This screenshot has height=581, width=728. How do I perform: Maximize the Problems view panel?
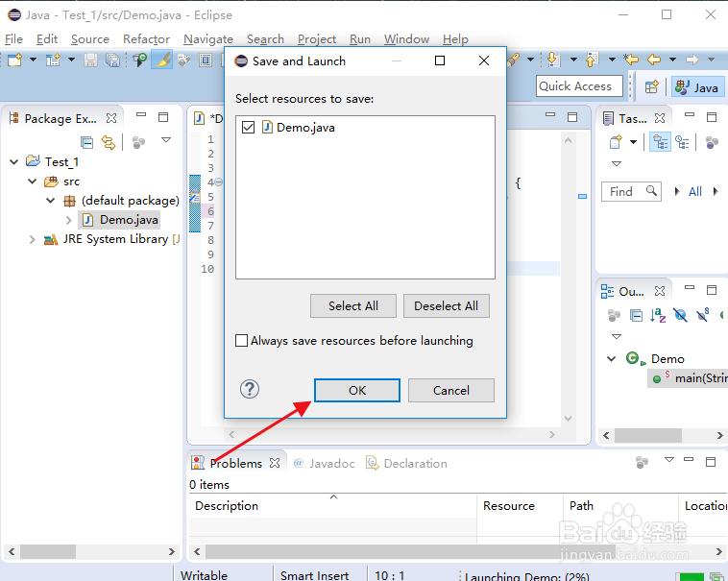tap(711, 462)
